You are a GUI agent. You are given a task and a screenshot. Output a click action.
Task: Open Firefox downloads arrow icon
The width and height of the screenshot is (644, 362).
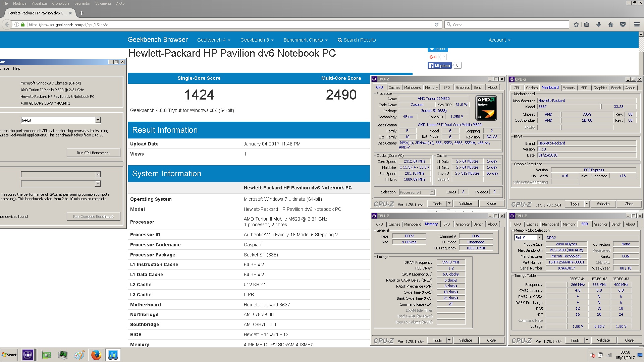click(599, 24)
